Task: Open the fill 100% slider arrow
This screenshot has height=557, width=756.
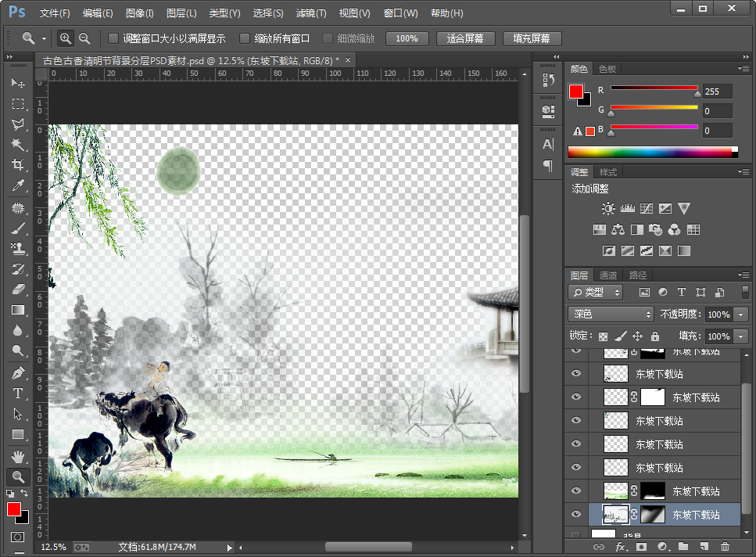Action: (x=741, y=336)
